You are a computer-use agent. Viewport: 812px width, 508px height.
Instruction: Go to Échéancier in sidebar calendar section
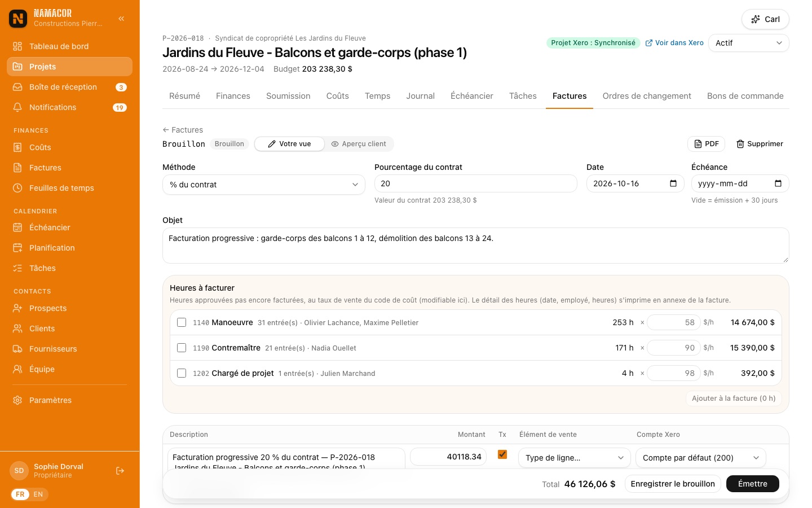click(x=69, y=227)
